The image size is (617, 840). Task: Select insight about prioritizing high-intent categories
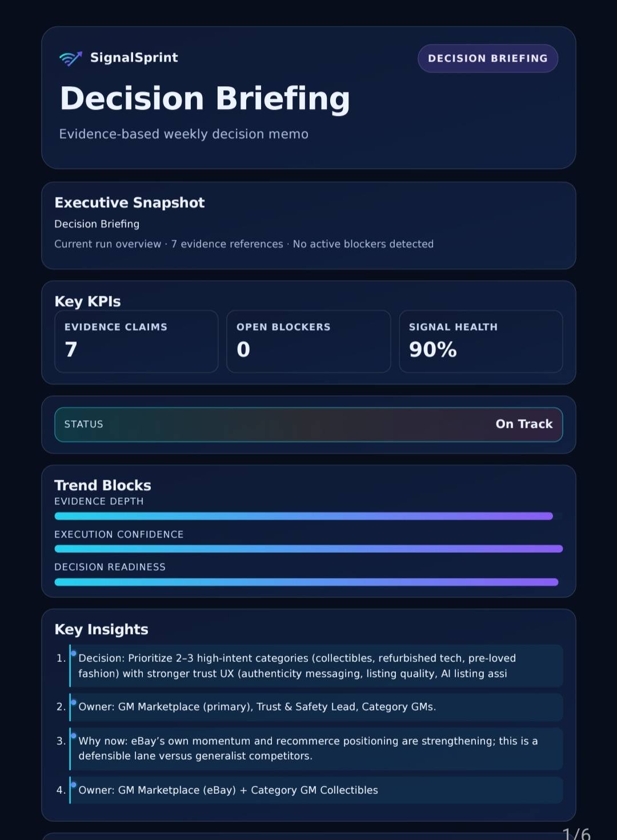(x=316, y=666)
